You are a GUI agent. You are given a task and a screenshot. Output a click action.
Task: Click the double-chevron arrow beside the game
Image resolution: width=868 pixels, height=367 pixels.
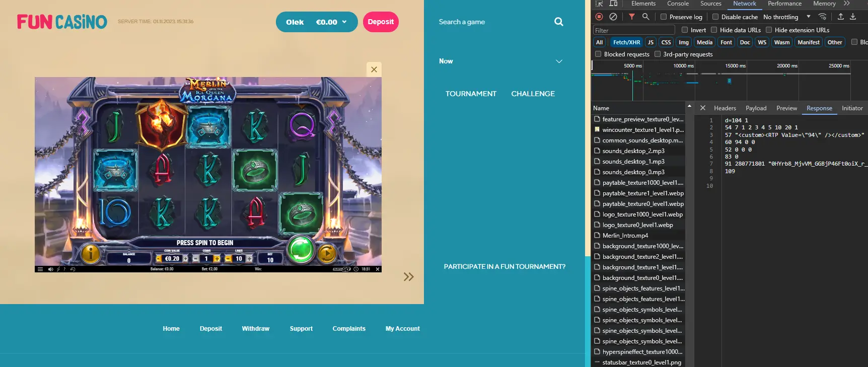click(409, 276)
